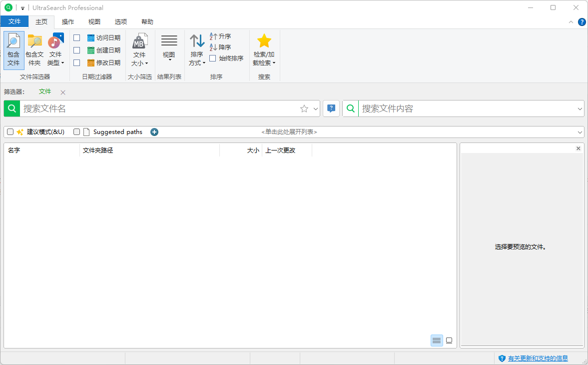
Task: Open the 选项 menu
Action: (120, 21)
